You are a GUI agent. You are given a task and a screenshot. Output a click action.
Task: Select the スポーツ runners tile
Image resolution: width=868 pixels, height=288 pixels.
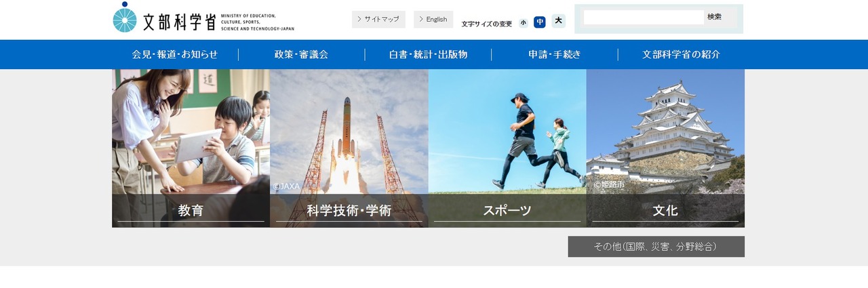(507, 148)
